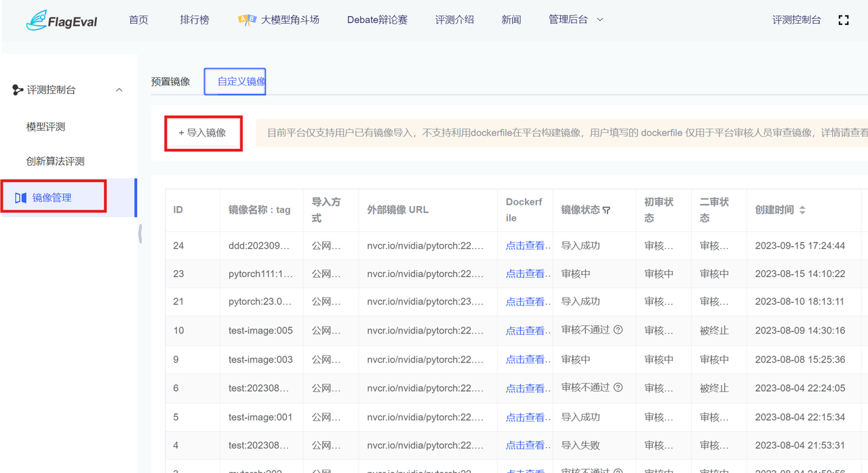Click the FlagEval logo

tap(62, 20)
